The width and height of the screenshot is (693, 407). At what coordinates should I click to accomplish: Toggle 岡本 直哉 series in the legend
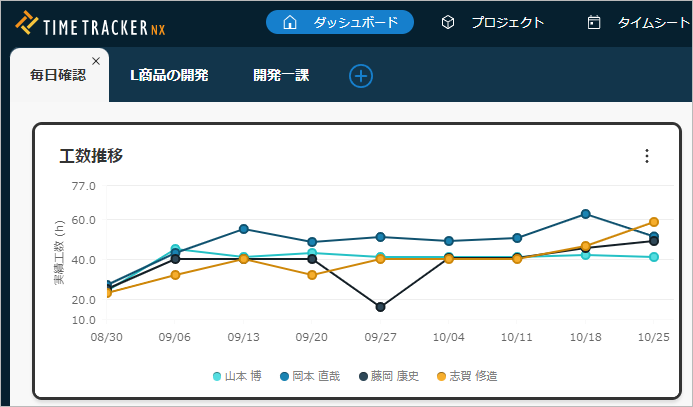tap(312, 376)
